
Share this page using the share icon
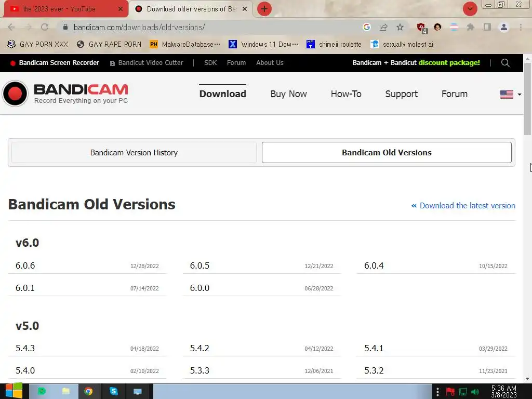(383, 27)
